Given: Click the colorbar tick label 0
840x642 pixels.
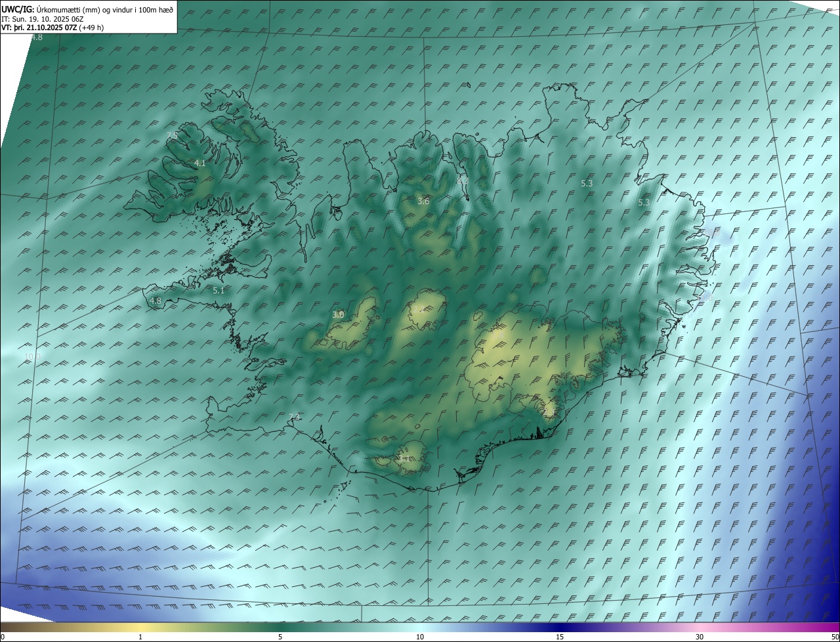Looking at the screenshot, I should click(3, 637).
